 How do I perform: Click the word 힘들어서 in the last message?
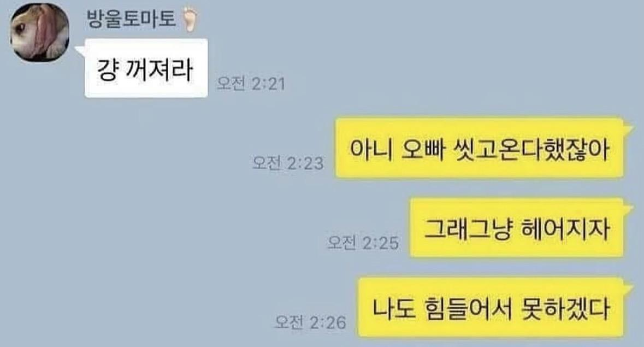coord(467,308)
